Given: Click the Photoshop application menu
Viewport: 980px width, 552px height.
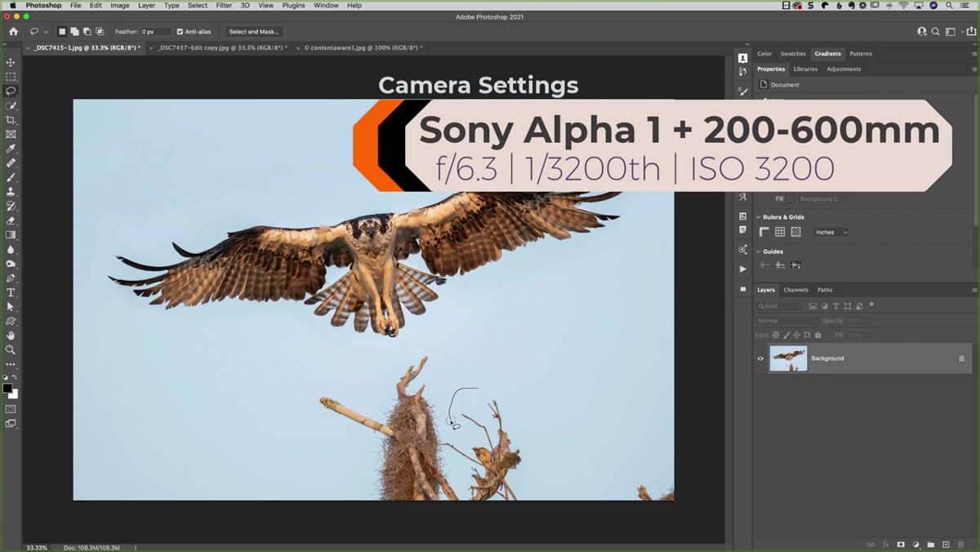Looking at the screenshot, I should point(43,6).
